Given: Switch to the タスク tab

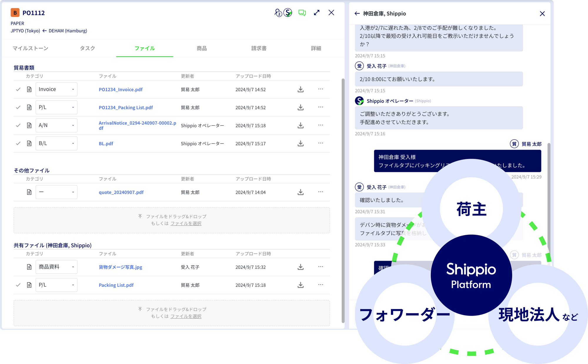Looking at the screenshot, I should point(87,48).
